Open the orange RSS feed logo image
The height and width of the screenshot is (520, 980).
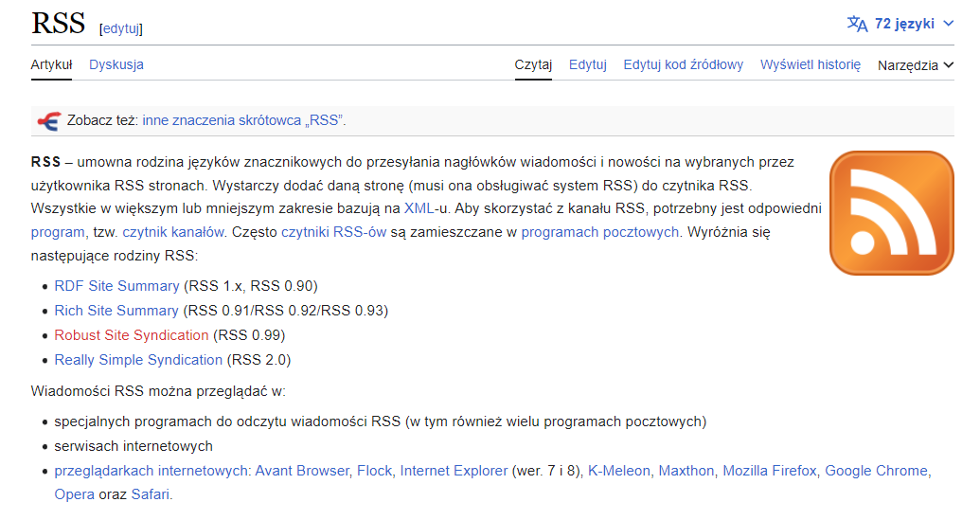pyautogui.click(x=891, y=213)
